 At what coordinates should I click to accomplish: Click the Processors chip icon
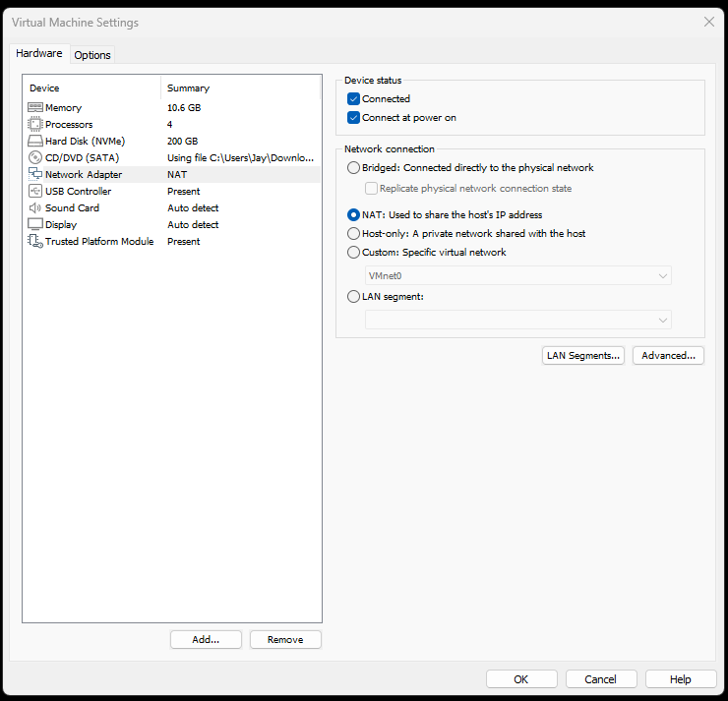35,125
